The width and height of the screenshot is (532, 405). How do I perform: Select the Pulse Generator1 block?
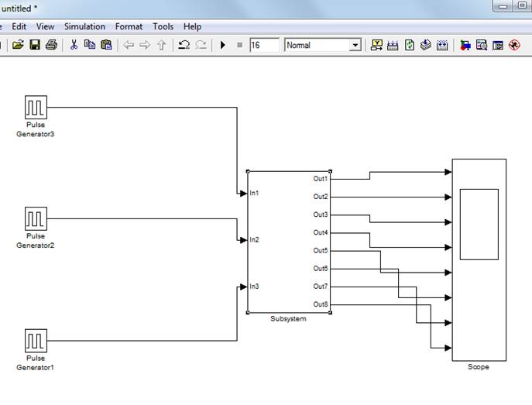36,341
